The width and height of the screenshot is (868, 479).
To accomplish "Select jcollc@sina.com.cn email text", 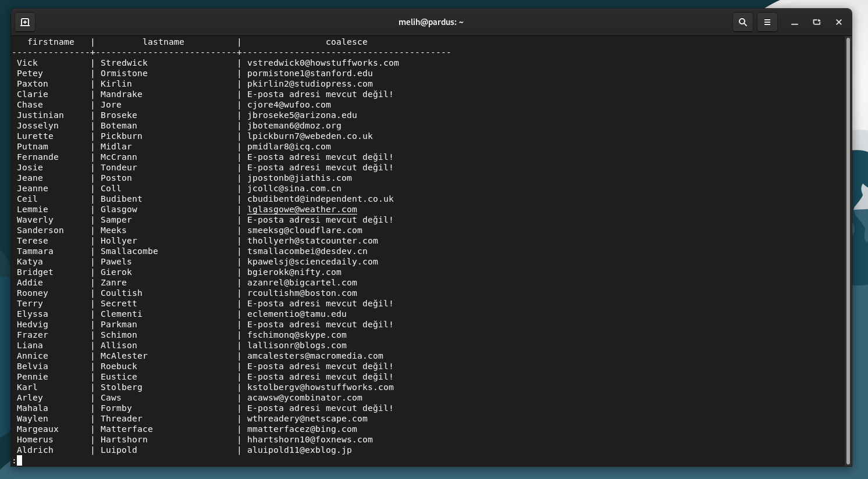I will (x=294, y=188).
